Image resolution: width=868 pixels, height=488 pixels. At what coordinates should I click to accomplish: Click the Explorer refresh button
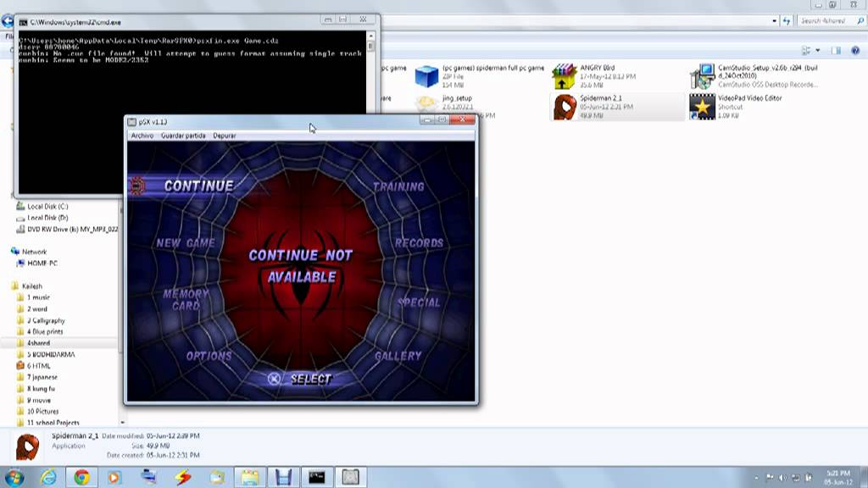[x=787, y=21]
